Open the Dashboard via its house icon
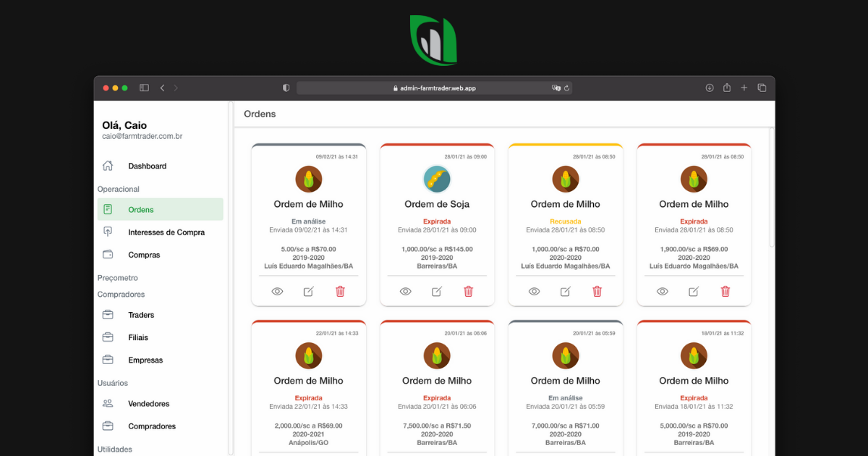 pyautogui.click(x=108, y=166)
